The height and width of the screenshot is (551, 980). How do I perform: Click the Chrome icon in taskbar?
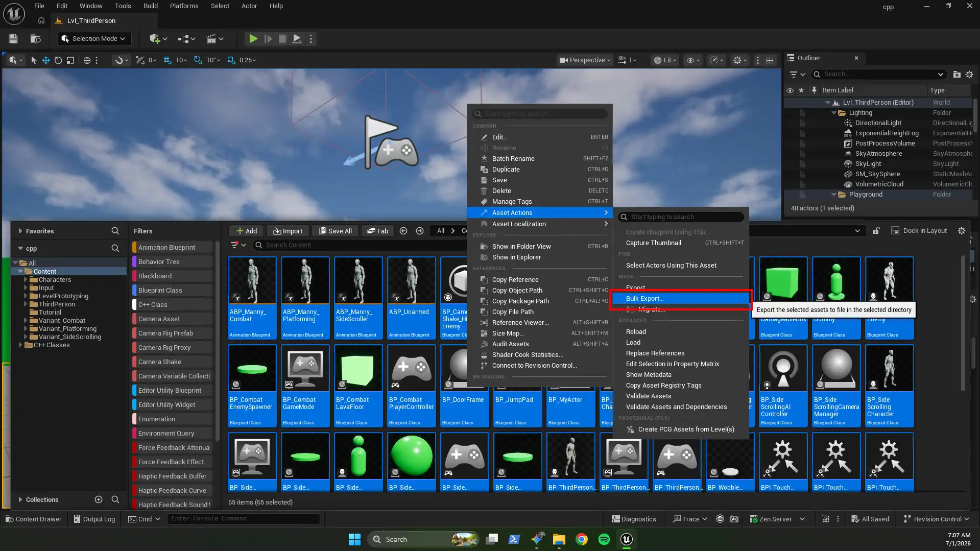(581, 539)
